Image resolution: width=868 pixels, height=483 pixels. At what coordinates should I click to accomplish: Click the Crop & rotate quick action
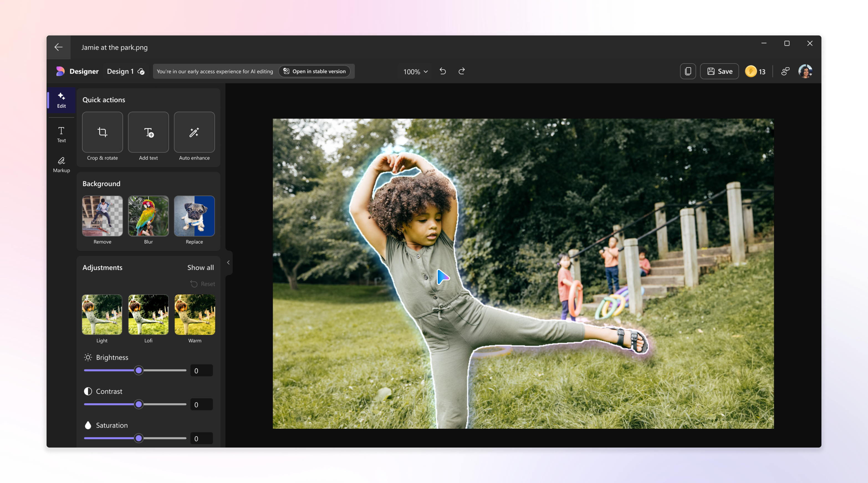102,132
